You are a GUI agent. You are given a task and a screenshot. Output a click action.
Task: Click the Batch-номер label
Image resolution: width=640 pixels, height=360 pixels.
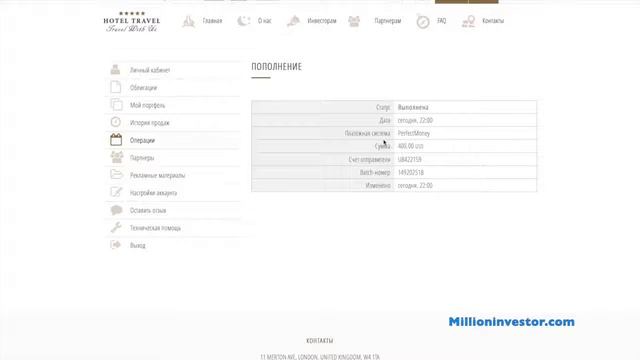[x=375, y=173]
